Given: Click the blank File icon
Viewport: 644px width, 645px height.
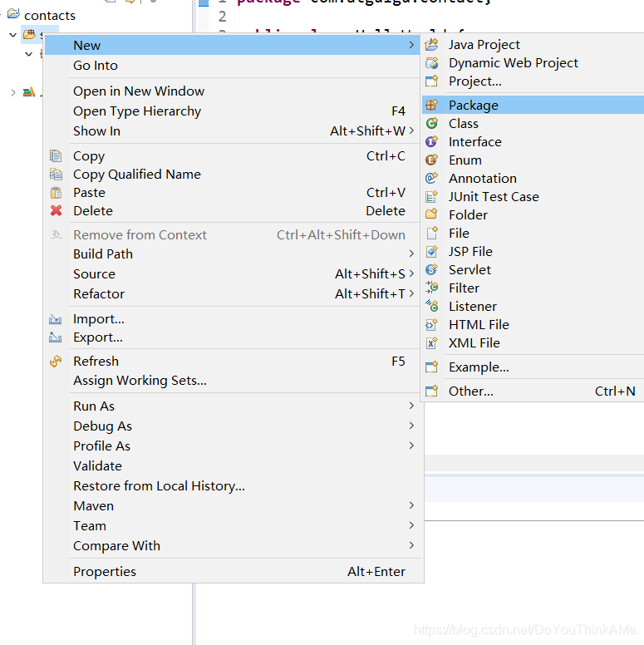Looking at the screenshot, I should 431,234.
